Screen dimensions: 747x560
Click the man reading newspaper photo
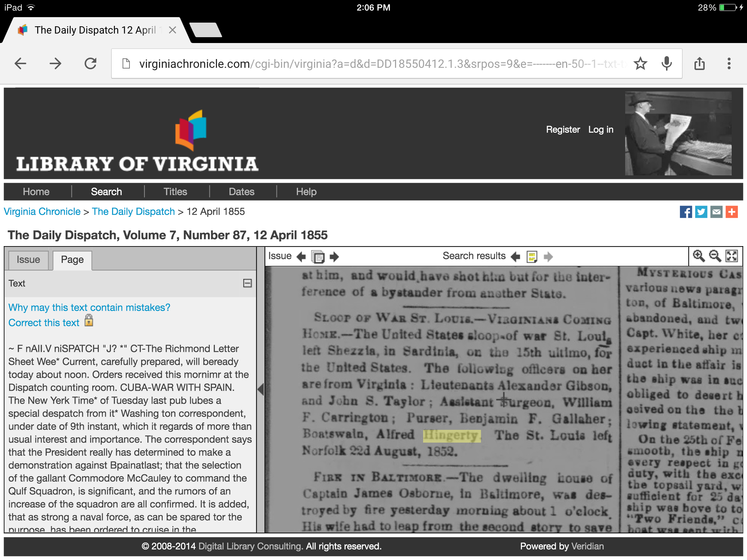click(678, 133)
